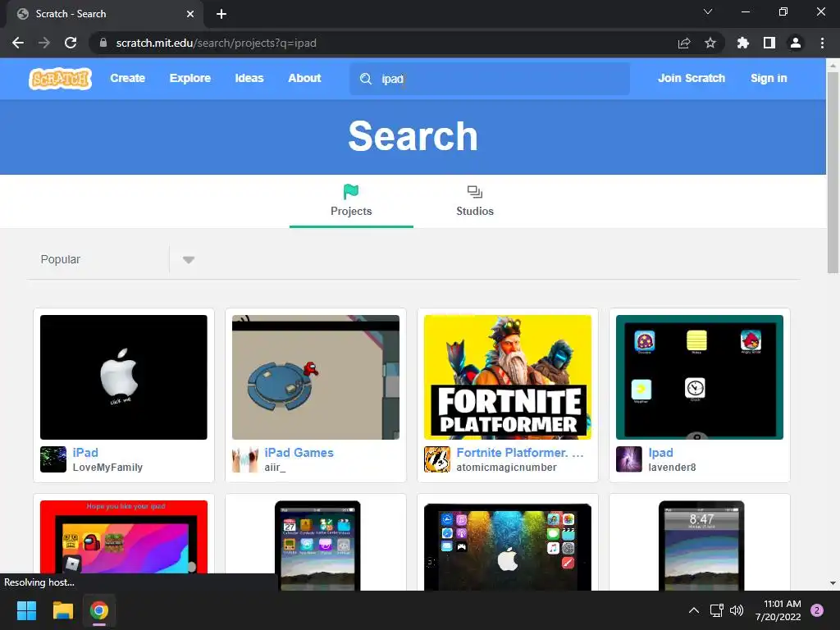Open the iPad Games project link
The height and width of the screenshot is (630, 840).
click(x=299, y=453)
